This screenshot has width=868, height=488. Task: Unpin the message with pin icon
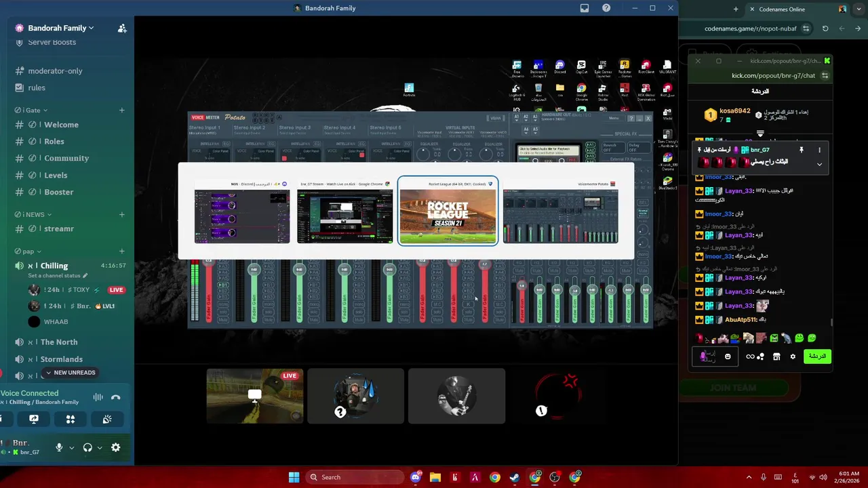(801, 150)
